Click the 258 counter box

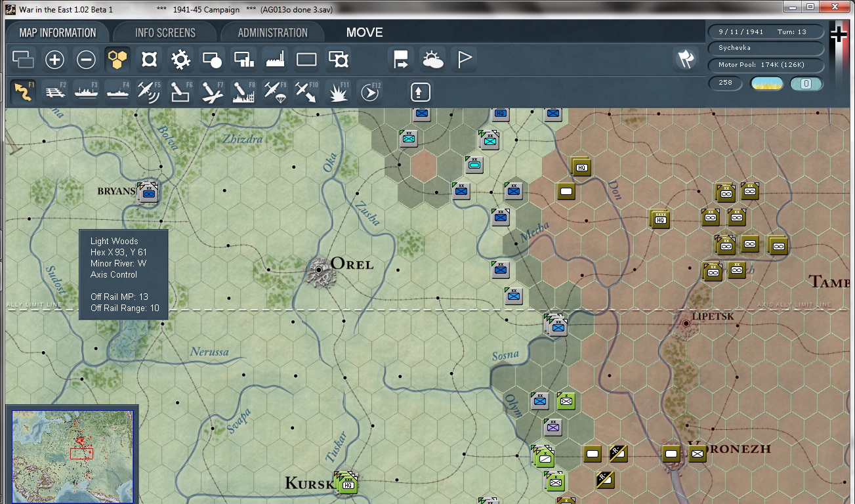tap(725, 83)
